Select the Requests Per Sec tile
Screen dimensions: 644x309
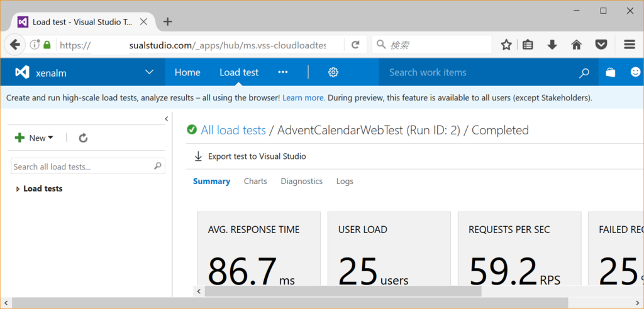point(519,249)
